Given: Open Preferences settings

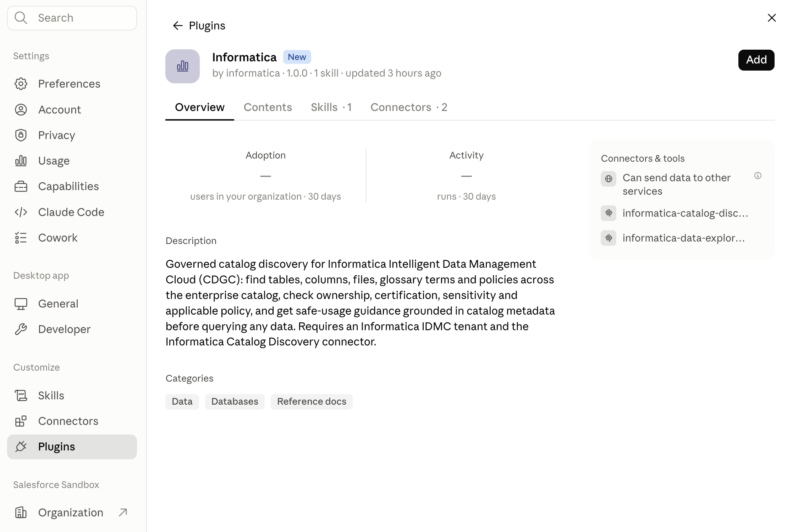Looking at the screenshot, I should coord(72,84).
